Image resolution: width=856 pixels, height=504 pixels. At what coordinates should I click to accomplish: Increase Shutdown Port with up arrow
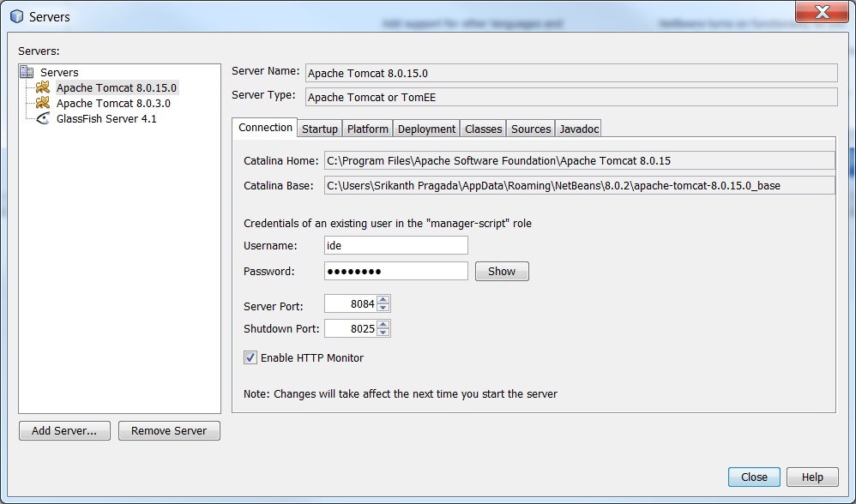pos(383,325)
